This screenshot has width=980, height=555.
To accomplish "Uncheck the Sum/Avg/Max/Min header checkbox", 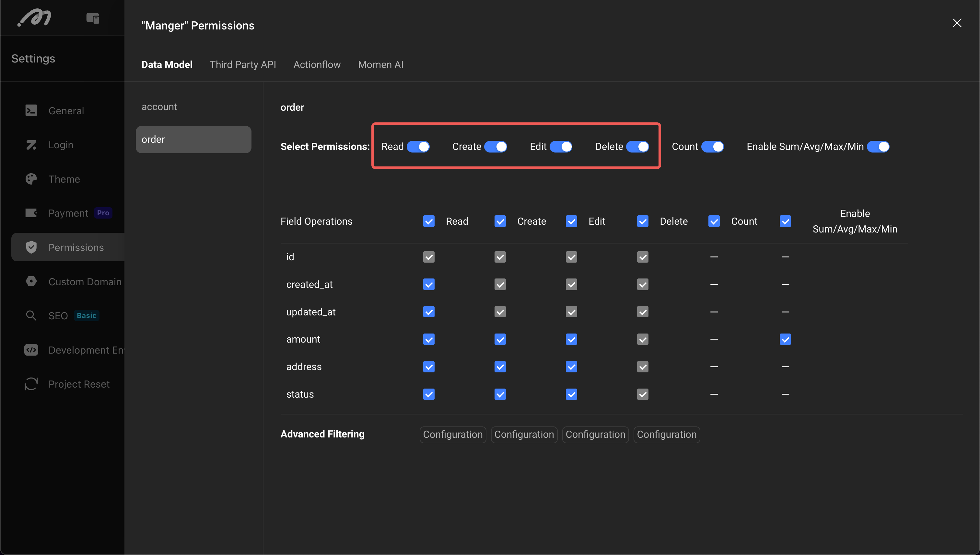I will pyautogui.click(x=786, y=221).
